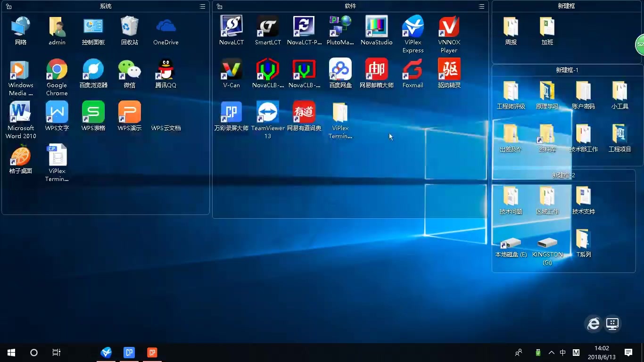
Task: Launch VNNOX Player
Action: point(449,26)
